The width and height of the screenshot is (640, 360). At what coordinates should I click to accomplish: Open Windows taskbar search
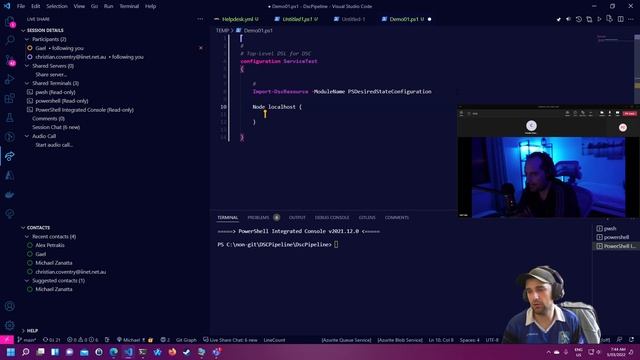(25, 352)
